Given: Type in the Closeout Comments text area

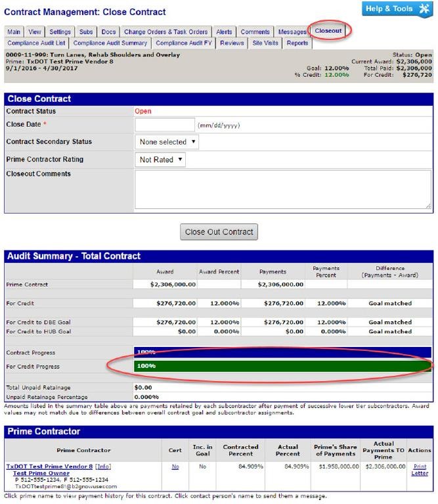Looking at the screenshot, I should (283, 189).
